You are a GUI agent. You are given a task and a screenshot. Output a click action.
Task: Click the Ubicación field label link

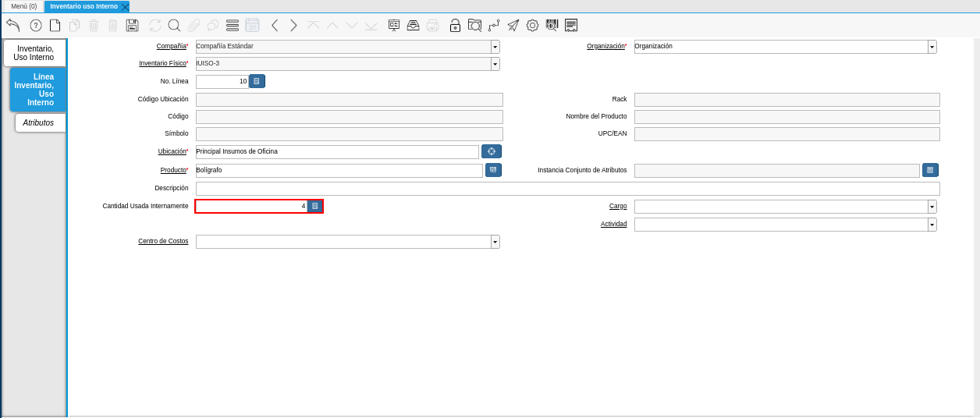pos(172,151)
